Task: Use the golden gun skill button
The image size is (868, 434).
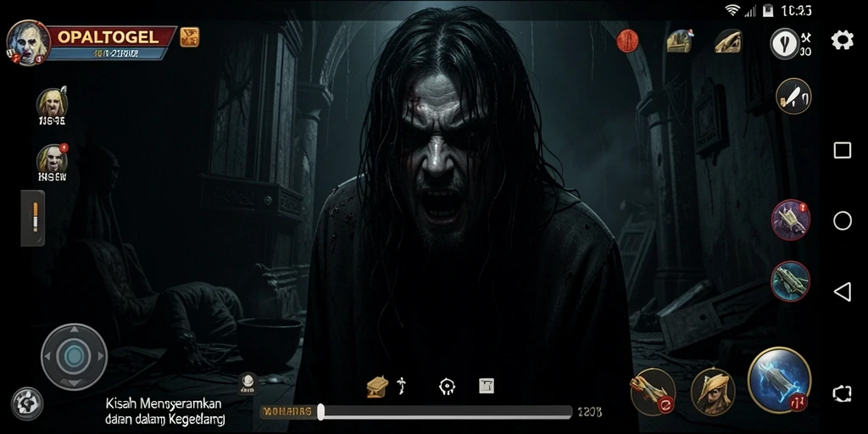Action: [x=653, y=392]
